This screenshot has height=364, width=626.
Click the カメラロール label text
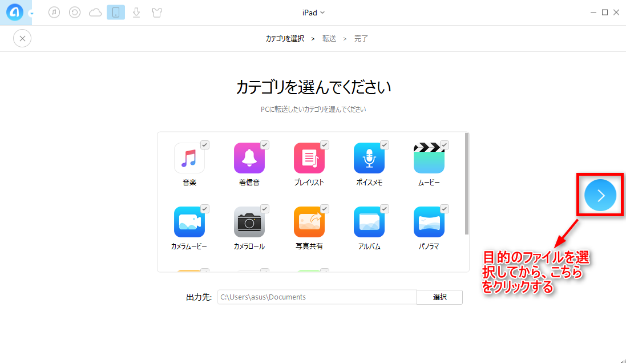click(x=249, y=246)
